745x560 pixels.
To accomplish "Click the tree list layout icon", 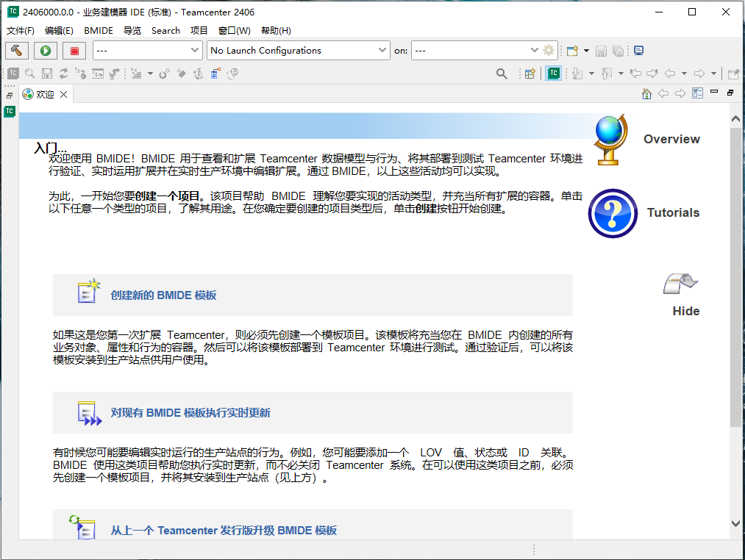I will (136, 73).
